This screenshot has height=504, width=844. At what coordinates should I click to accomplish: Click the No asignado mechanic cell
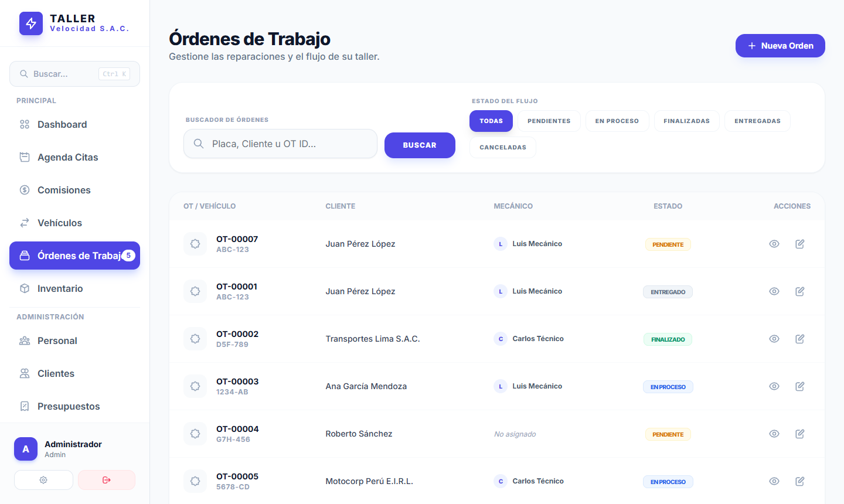515,434
